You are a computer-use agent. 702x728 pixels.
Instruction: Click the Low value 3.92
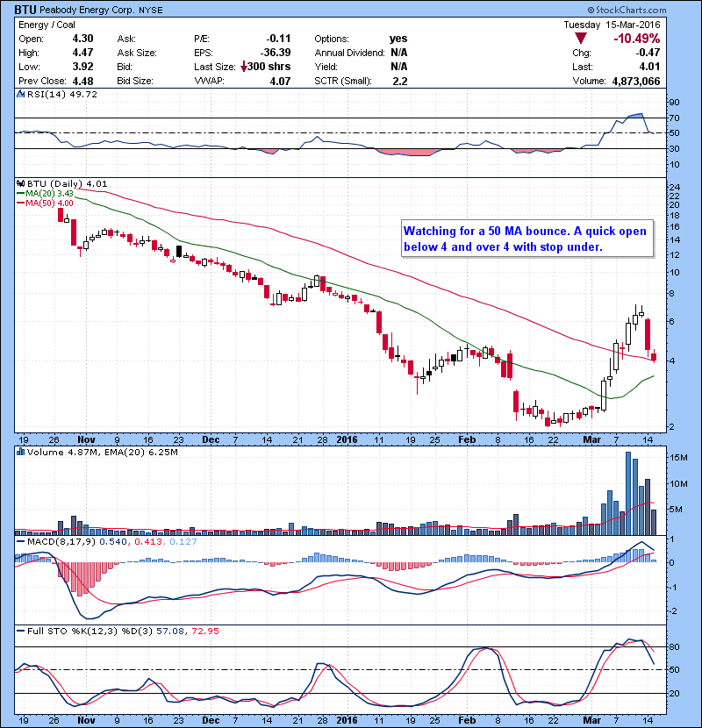(82, 67)
